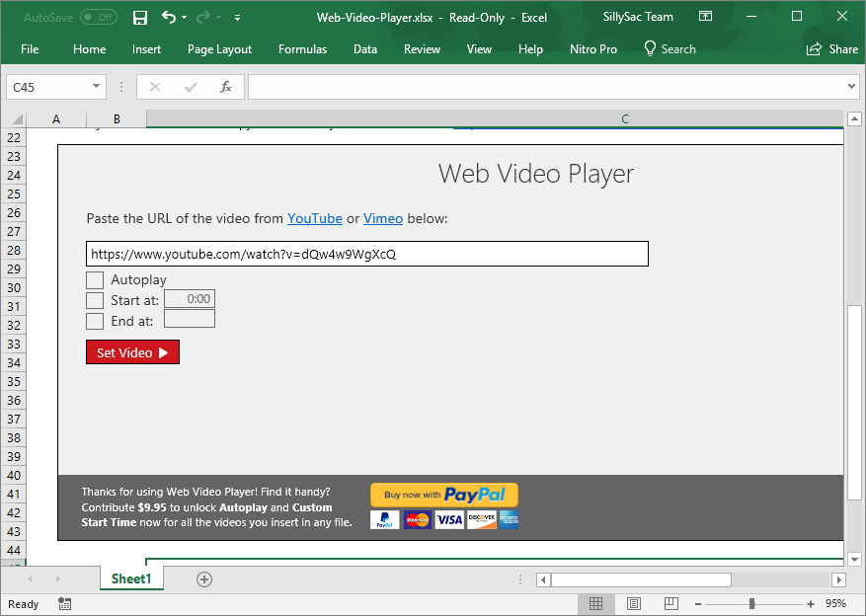Click the Share icon button
This screenshot has width=866, height=616.
coord(832,49)
